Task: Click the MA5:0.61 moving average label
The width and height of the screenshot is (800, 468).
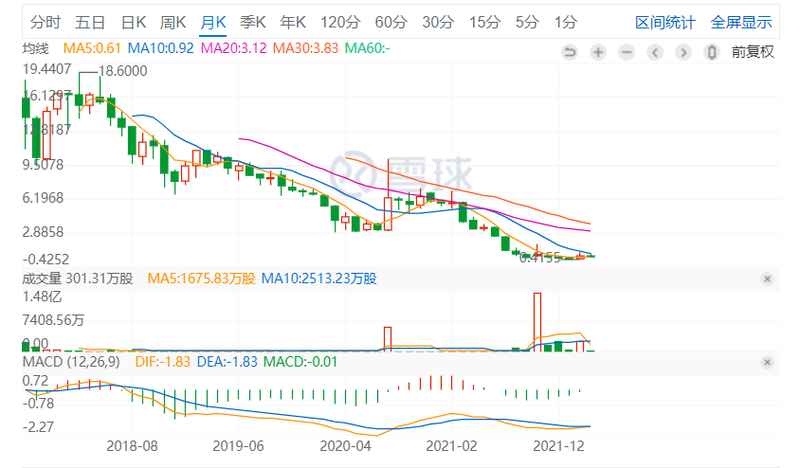Action: pyautogui.click(x=92, y=48)
